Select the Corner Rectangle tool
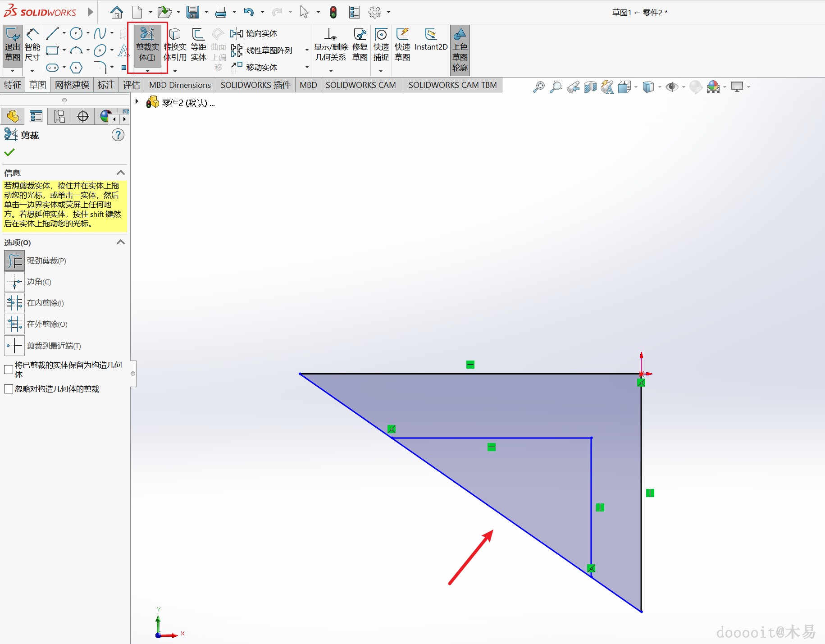 point(52,50)
